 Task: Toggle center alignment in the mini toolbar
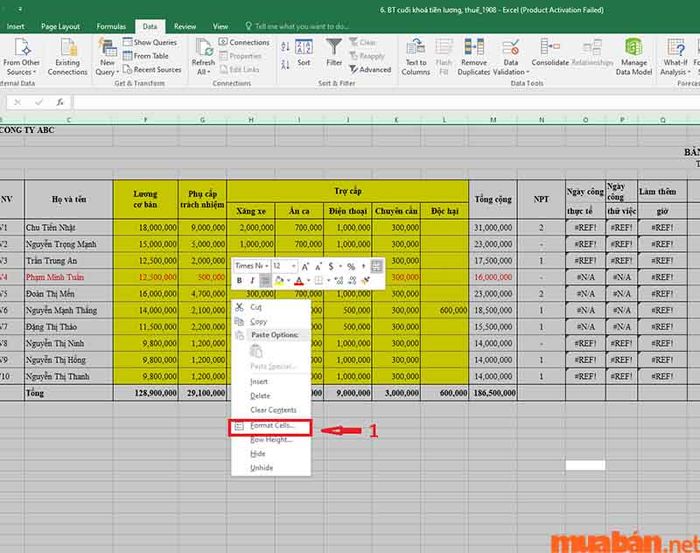point(265,280)
